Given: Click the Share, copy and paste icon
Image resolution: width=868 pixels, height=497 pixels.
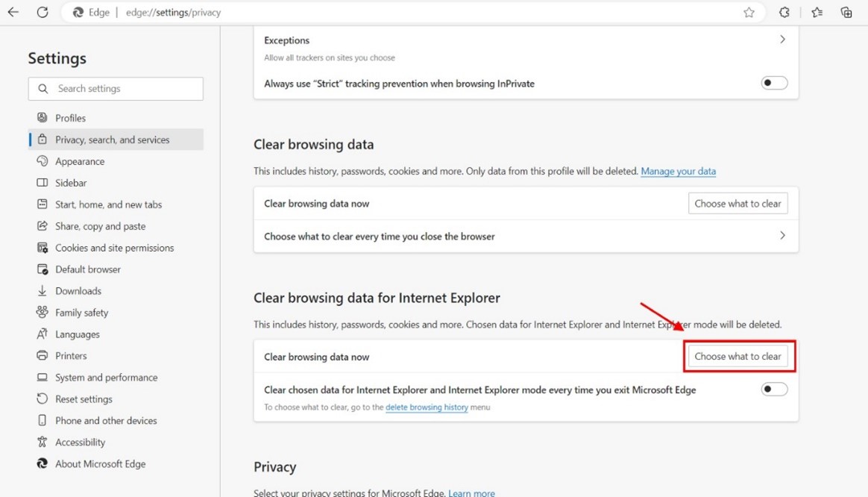Looking at the screenshot, I should tap(42, 225).
